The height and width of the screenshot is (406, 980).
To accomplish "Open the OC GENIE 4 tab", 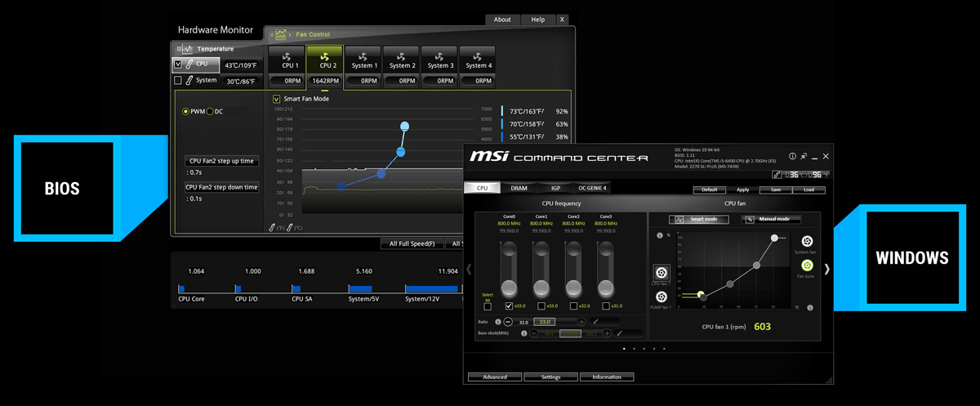I will pyautogui.click(x=592, y=188).
